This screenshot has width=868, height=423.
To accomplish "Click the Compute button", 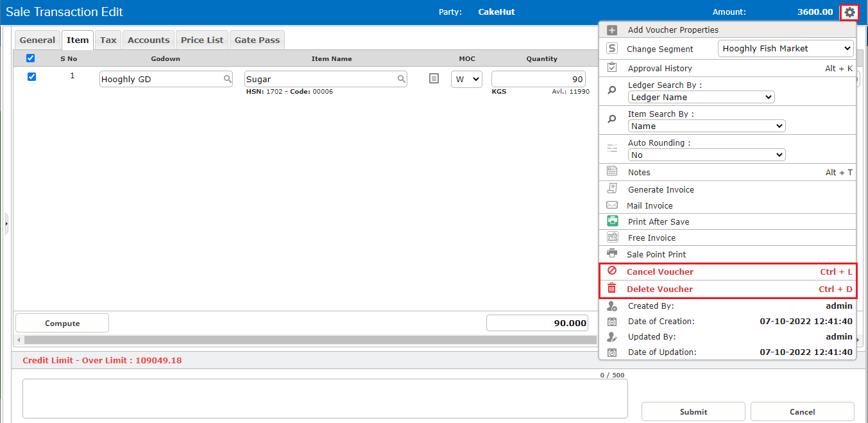I will coord(62,323).
